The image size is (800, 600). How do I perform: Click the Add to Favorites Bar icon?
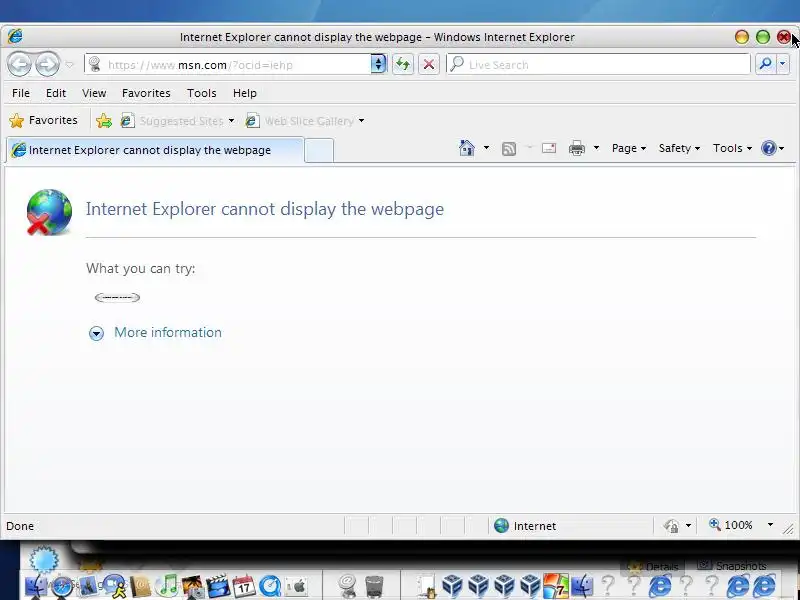[x=104, y=121]
